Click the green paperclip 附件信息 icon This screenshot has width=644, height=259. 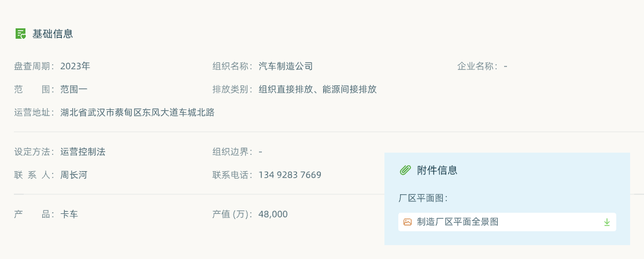[405, 170]
